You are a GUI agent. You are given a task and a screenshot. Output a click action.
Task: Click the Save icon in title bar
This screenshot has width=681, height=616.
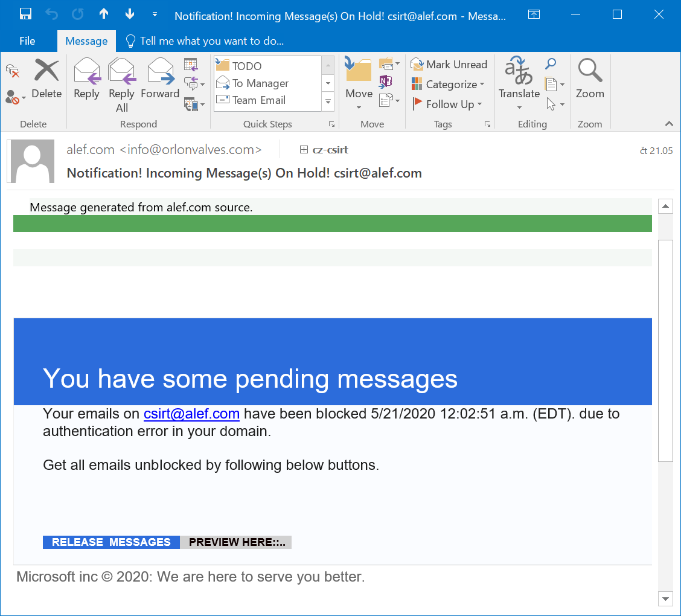[x=25, y=14]
